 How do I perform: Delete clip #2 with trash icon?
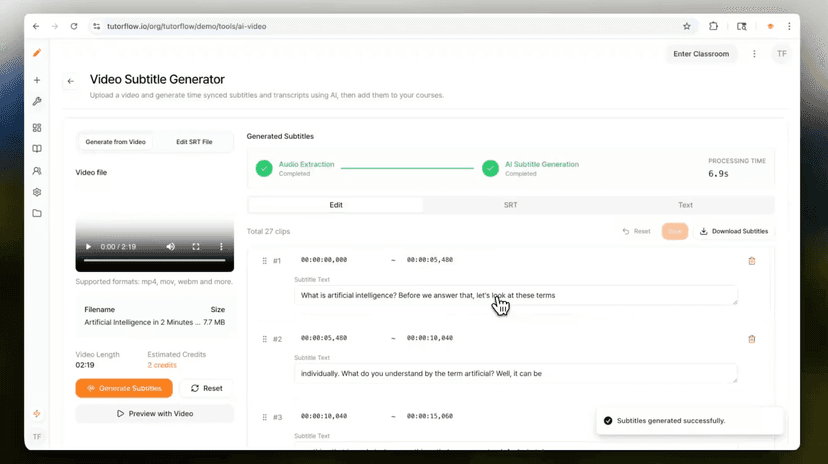752,339
